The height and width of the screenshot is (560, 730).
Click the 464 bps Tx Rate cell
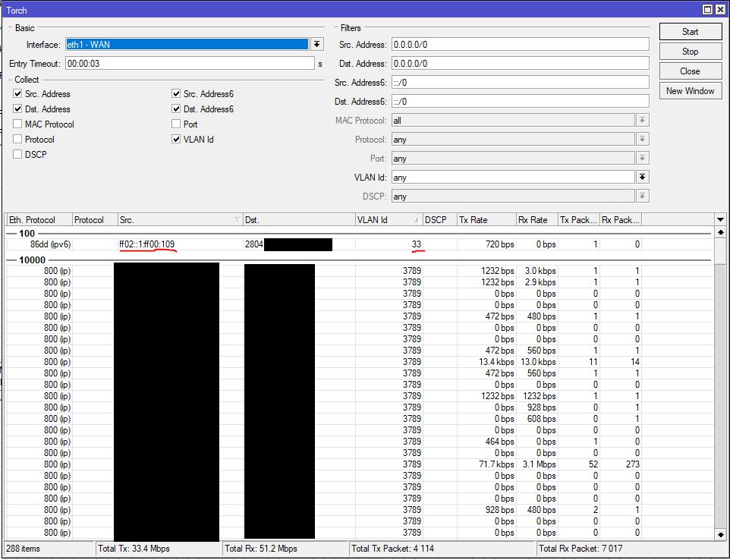pos(499,442)
